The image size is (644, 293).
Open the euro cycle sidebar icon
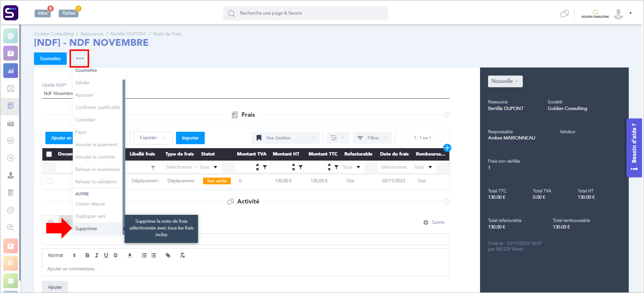point(11,210)
